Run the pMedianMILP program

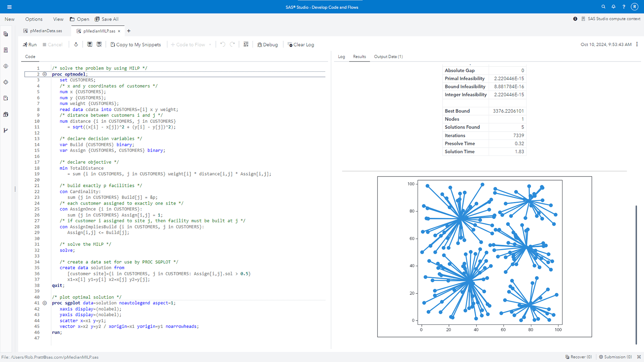tap(30, 44)
